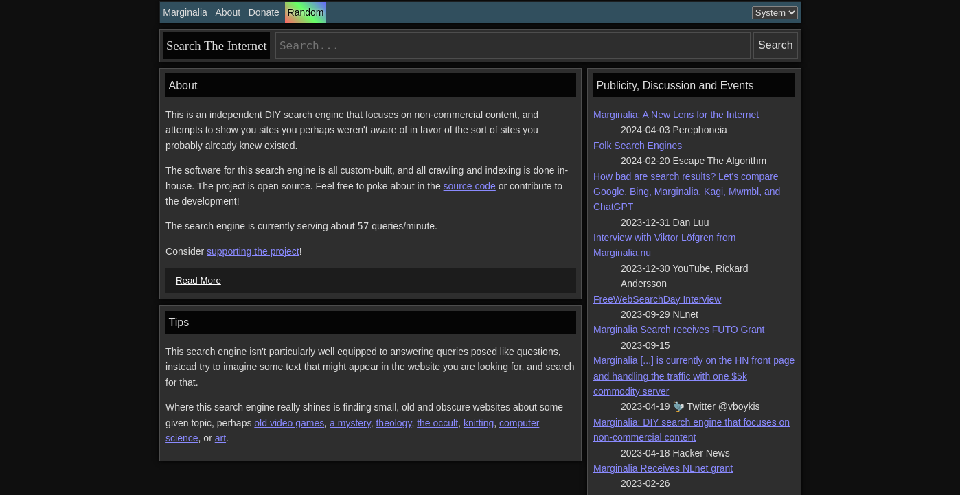Image resolution: width=960 pixels, height=495 pixels.
Task: Click the theology link
Action: pos(394,423)
